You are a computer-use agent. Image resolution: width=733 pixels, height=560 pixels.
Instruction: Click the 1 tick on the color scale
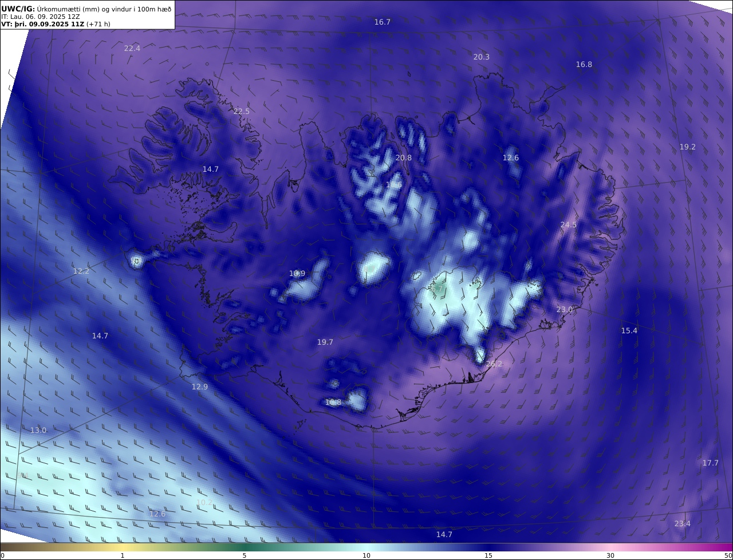[x=123, y=555]
